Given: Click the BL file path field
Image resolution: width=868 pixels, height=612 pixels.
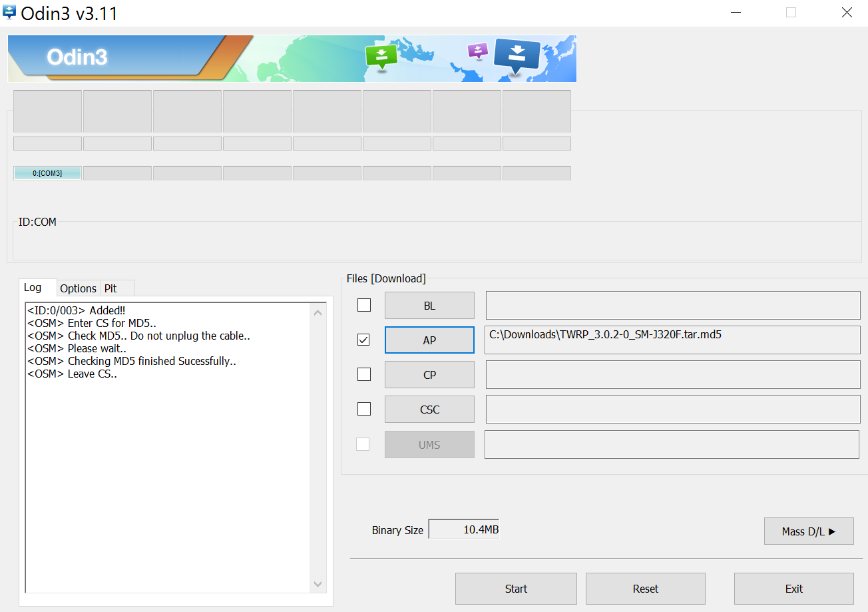Looking at the screenshot, I should coord(673,305).
